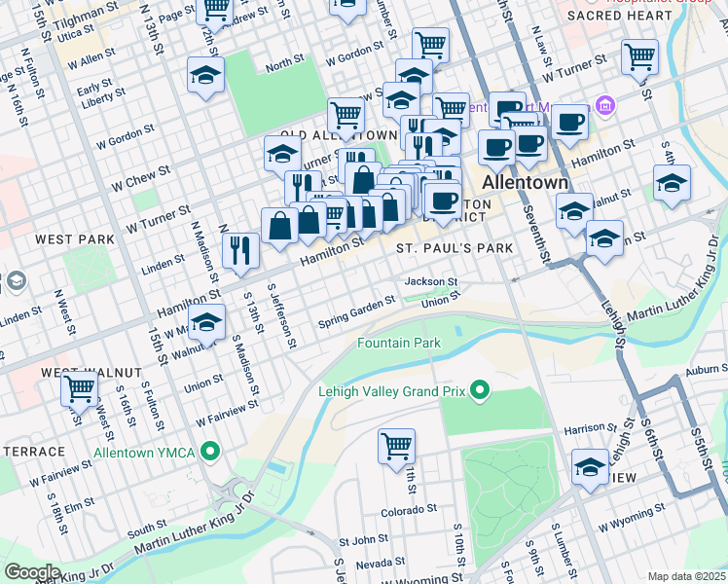This screenshot has width=728, height=584.
Task: Click the Spring Garden St label
Action: pos(357,311)
